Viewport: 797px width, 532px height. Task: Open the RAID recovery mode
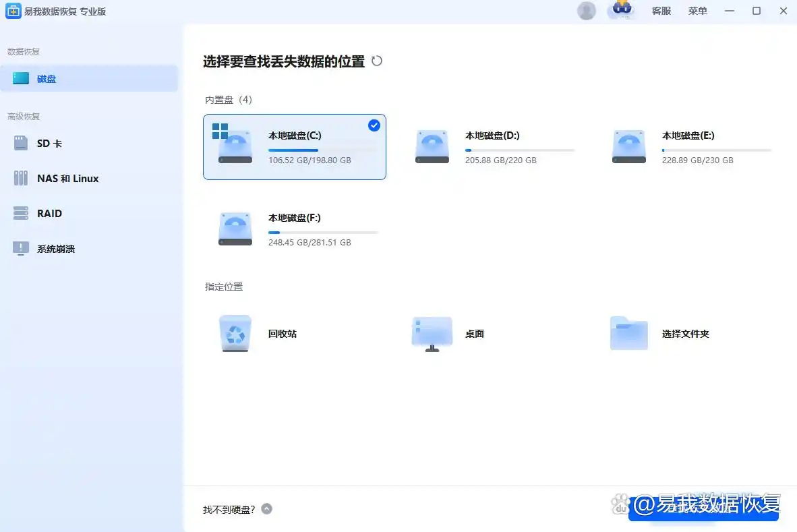(x=49, y=213)
